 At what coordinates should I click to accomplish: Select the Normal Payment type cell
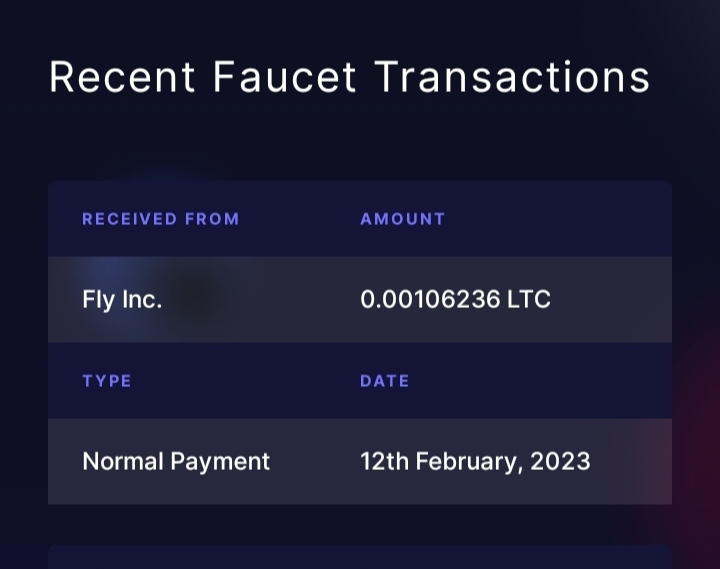176,462
